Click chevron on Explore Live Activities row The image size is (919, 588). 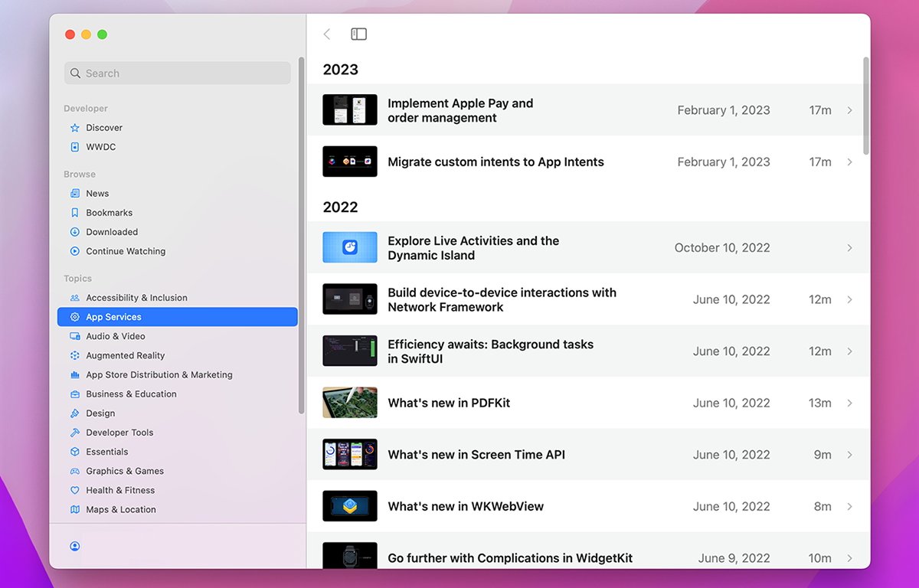tap(849, 248)
